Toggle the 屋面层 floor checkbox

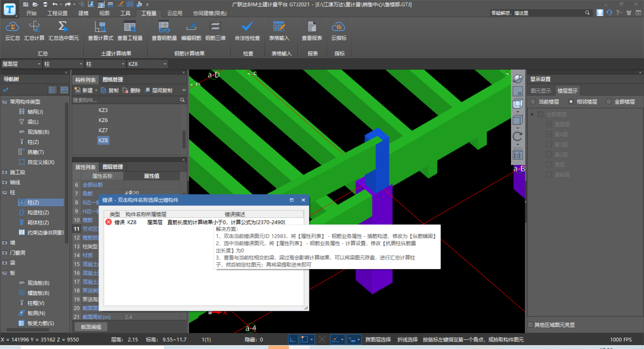pyautogui.click(x=549, y=124)
